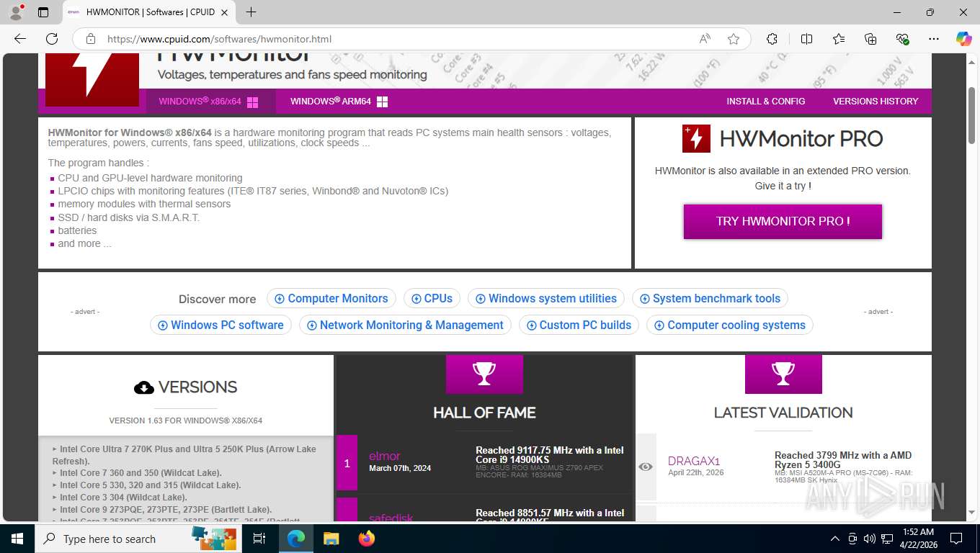The height and width of the screenshot is (553, 980).
Task: Launch Copilot sidebar icon
Action: pyautogui.click(x=963, y=39)
